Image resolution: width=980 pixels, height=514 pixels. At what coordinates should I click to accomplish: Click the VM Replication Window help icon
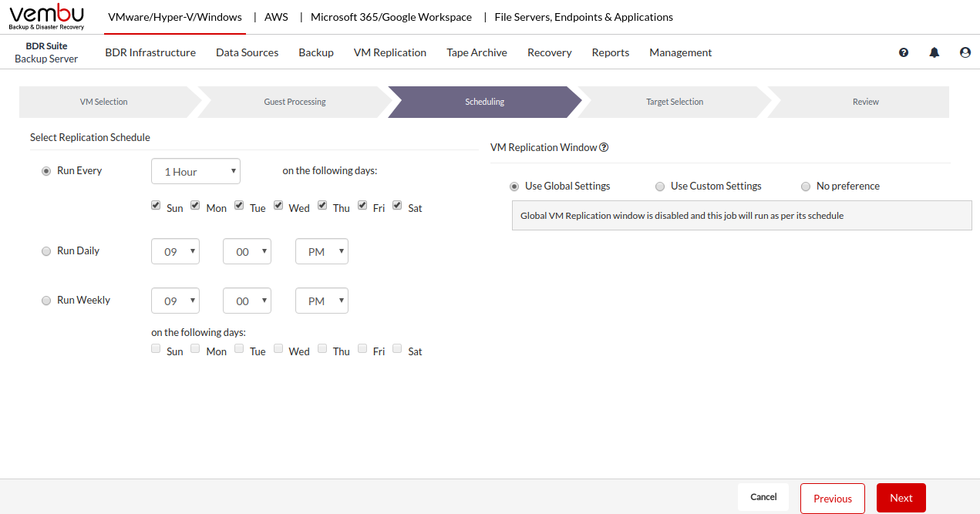[604, 147]
